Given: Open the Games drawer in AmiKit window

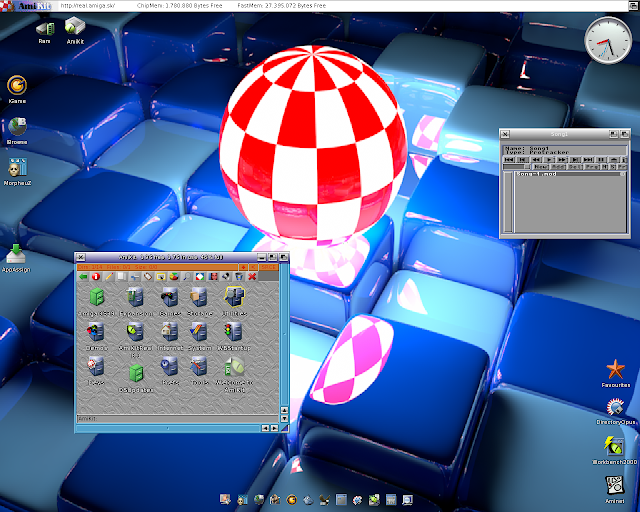Looking at the screenshot, I should pos(170,301).
